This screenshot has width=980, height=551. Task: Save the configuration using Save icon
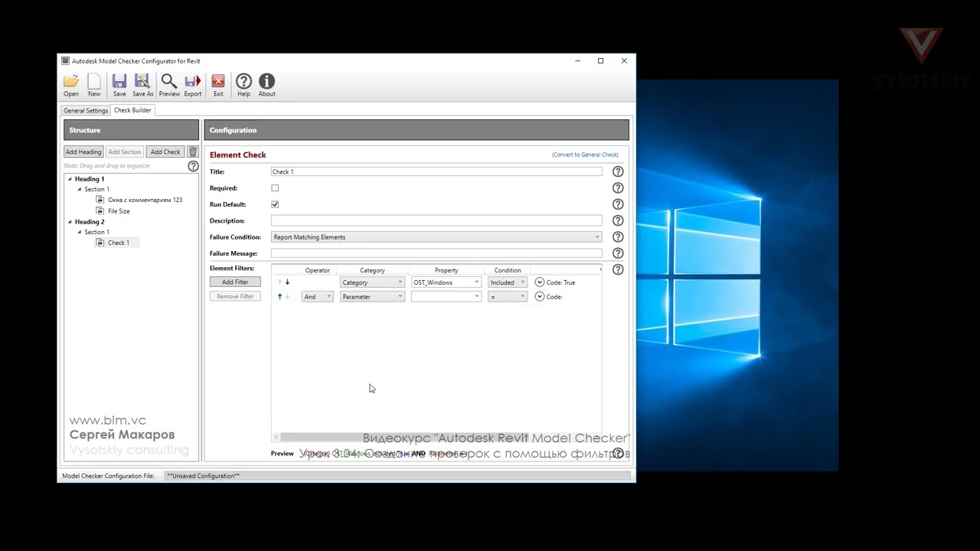pyautogui.click(x=119, y=84)
